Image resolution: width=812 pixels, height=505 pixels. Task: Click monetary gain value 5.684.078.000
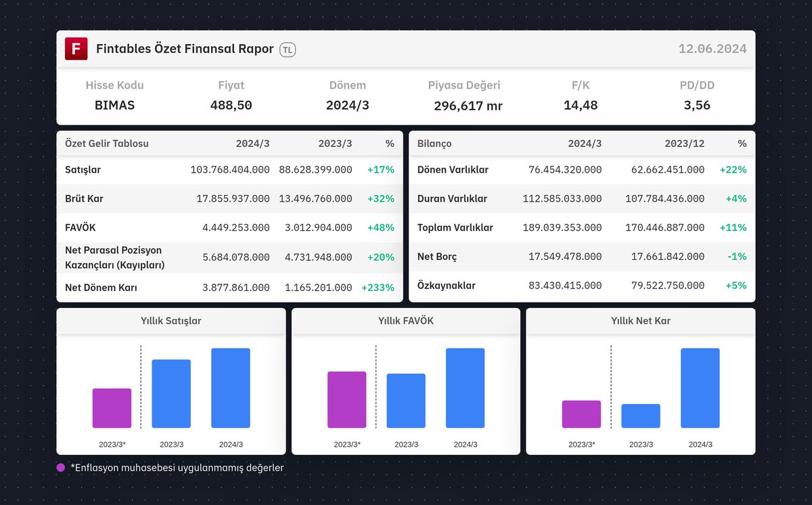(236, 257)
